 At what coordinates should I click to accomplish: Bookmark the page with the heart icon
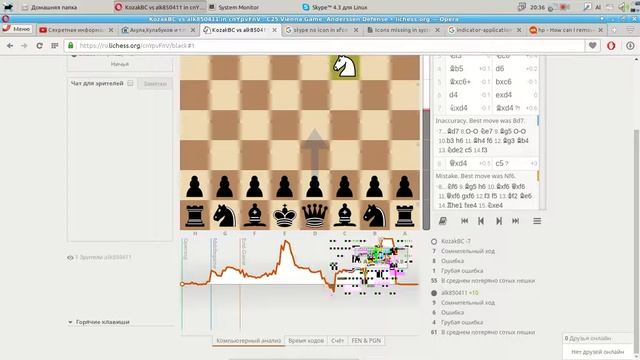coord(593,46)
